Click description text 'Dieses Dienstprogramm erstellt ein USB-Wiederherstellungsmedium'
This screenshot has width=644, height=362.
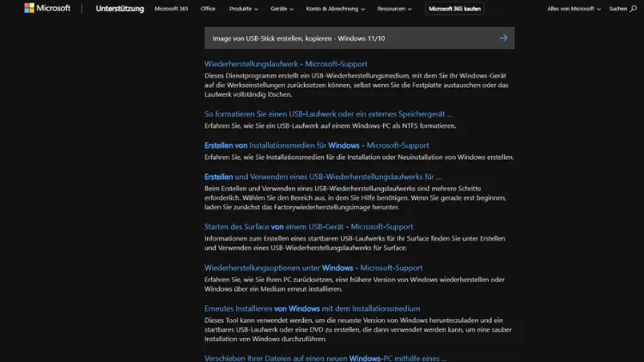tap(307, 76)
